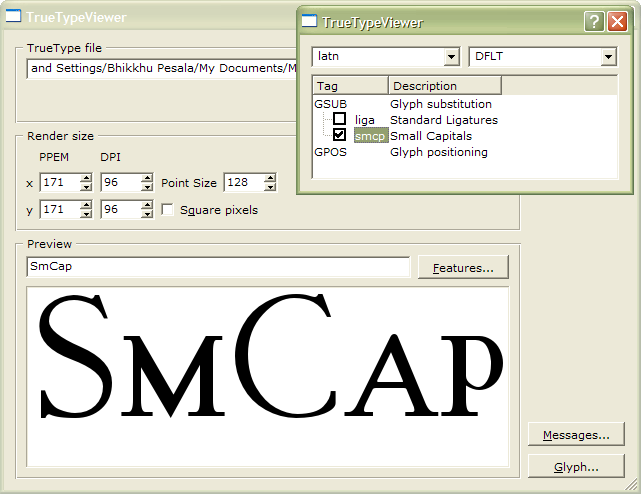This screenshot has width=641, height=494.
Task: Click the Description column header
Action: point(445,85)
